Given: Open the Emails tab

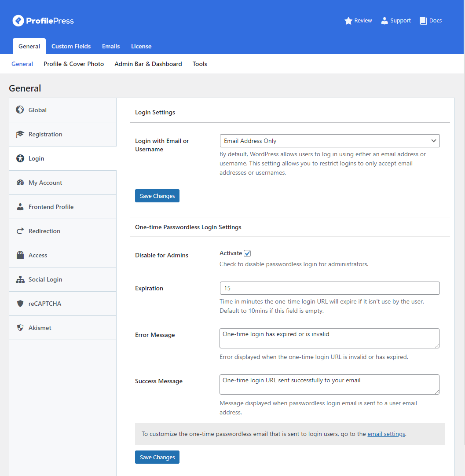Looking at the screenshot, I should [111, 46].
